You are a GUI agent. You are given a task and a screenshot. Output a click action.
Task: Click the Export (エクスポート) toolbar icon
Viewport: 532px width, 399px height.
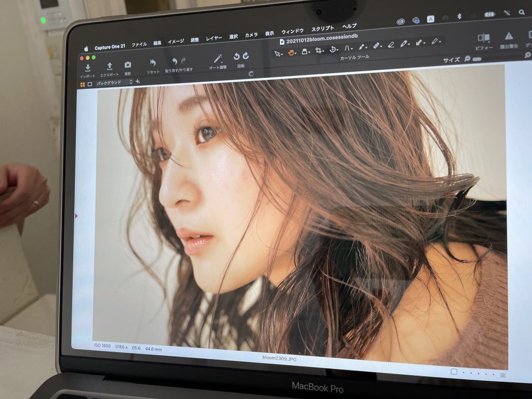(109, 66)
